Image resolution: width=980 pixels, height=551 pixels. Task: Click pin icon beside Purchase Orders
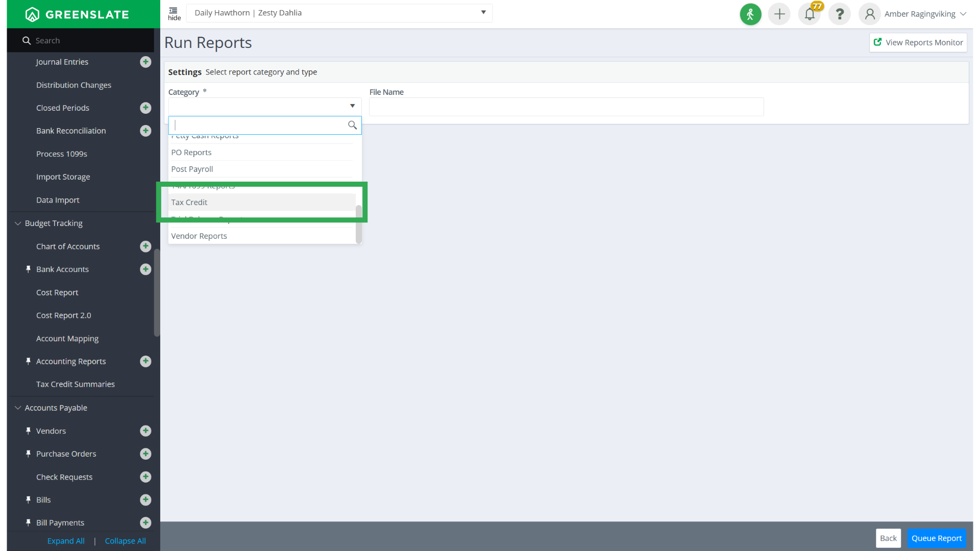pos(28,454)
